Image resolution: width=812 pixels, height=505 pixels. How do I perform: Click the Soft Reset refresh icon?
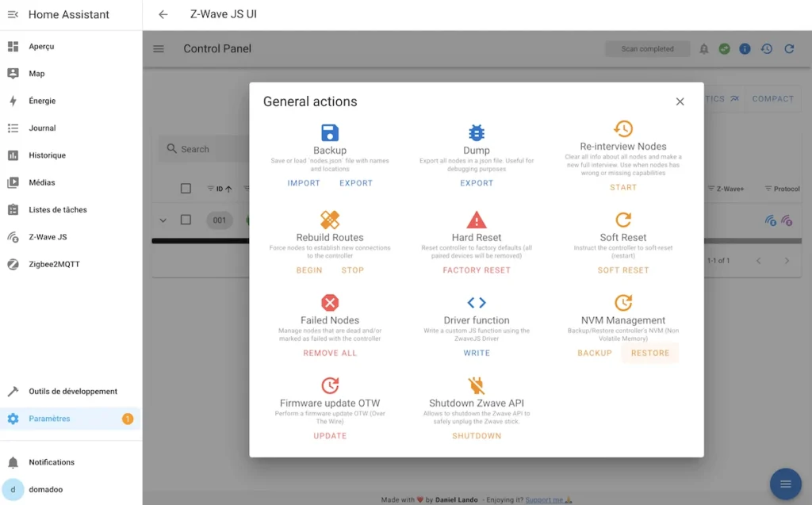tap(623, 220)
